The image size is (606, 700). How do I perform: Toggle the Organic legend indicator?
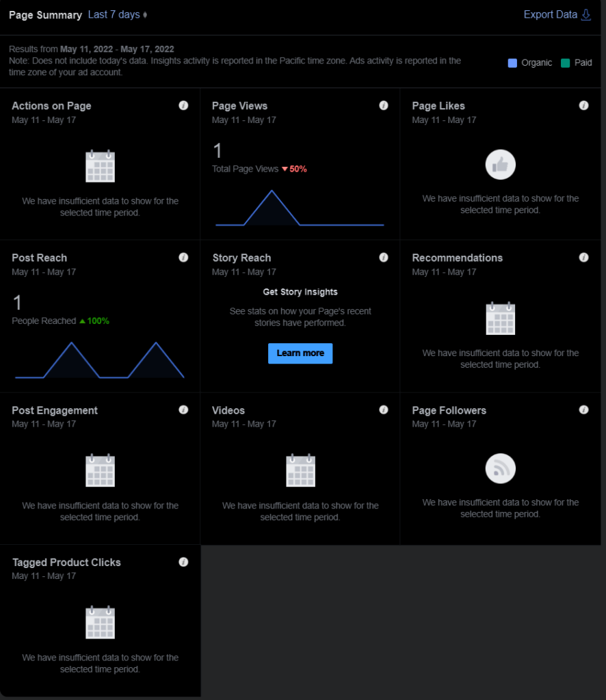point(512,62)
